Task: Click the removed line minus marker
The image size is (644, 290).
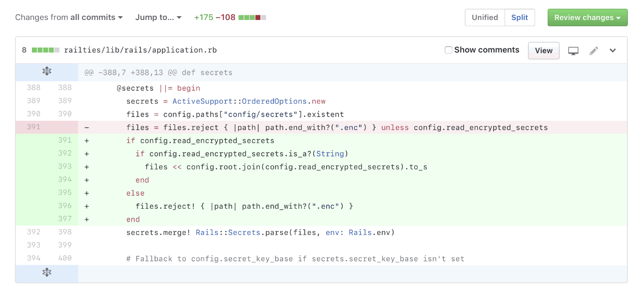Action: coord(87,127)
